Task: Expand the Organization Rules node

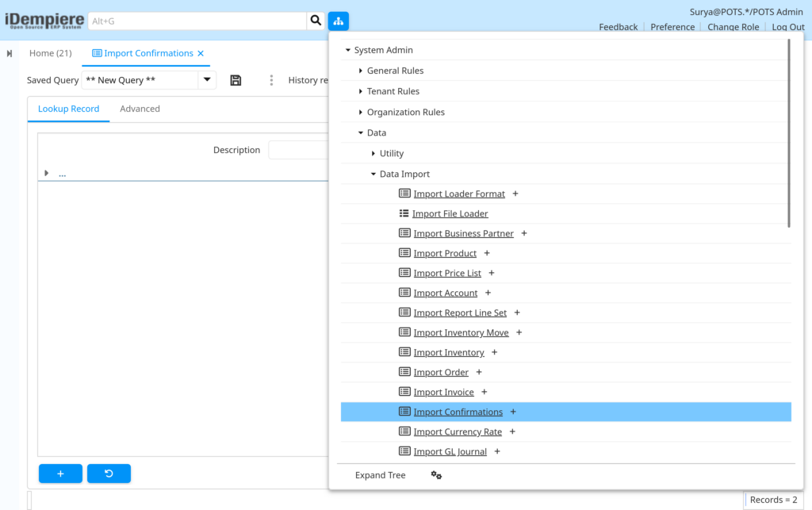Action: coord(361,112)
